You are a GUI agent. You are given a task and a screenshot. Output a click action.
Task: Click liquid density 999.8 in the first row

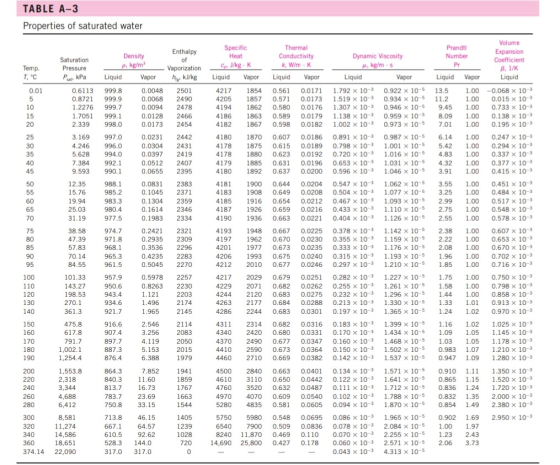tap(113, 91)
